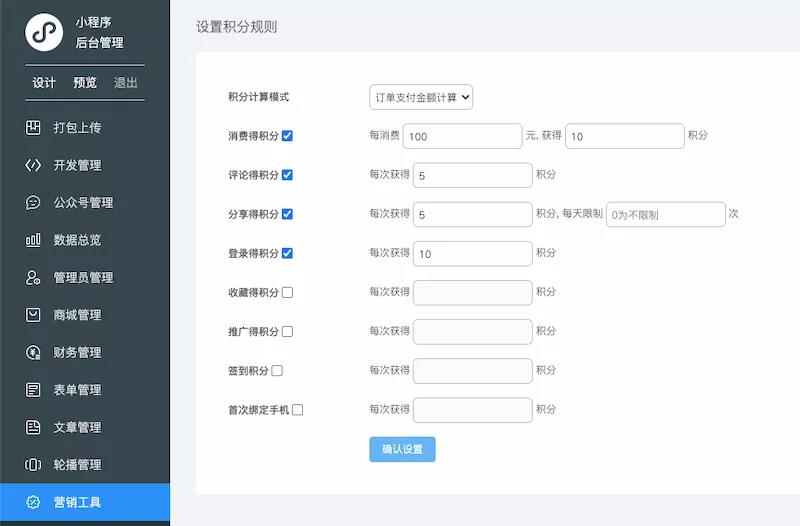
Task: Click the 退出 logout link
Action: click(126, 83)
